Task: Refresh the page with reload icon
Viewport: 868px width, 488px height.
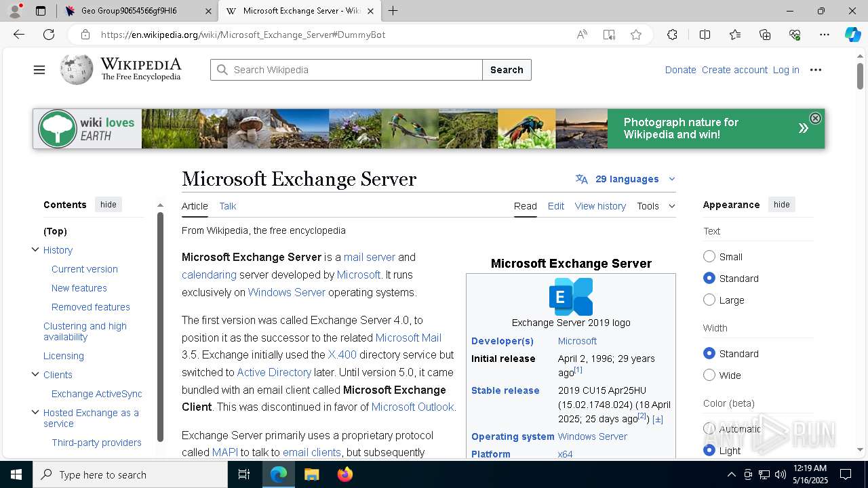Action: 49,35
